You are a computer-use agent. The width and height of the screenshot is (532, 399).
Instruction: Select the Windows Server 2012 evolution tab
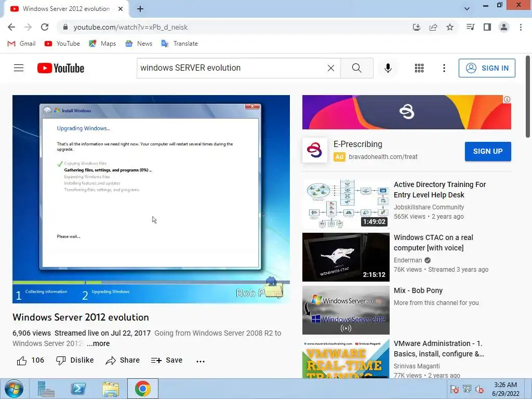coord(66,9)
